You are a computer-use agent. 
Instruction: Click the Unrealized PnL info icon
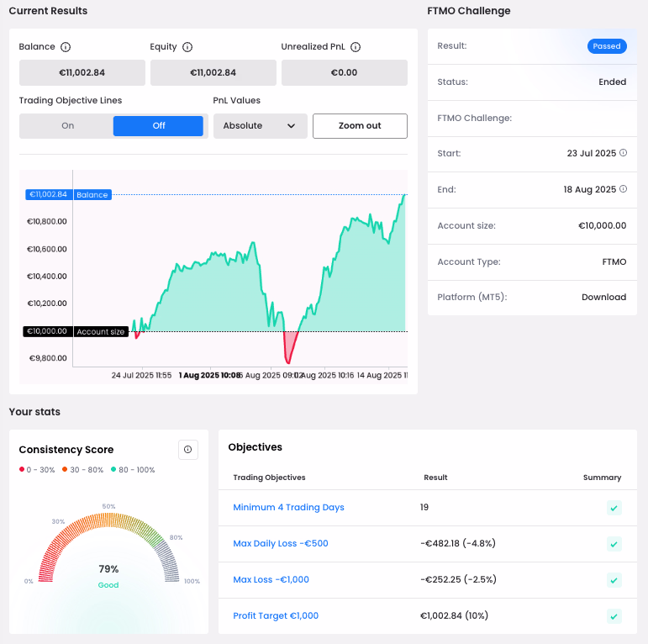(356, 47)
